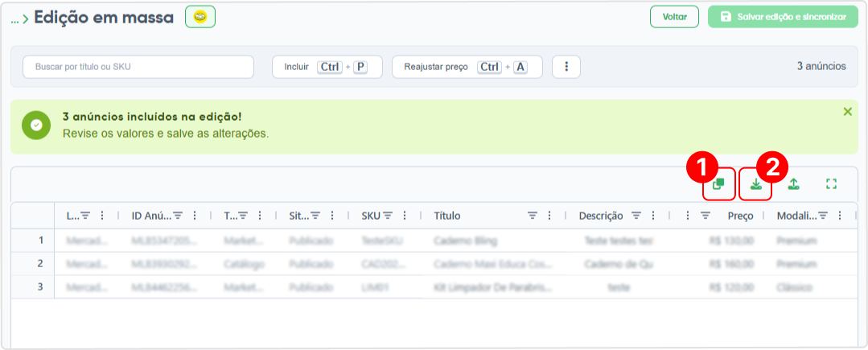Open column menu for the Descrição column
Viewport: 868px width, 350px height.
(x=653, y=216)
